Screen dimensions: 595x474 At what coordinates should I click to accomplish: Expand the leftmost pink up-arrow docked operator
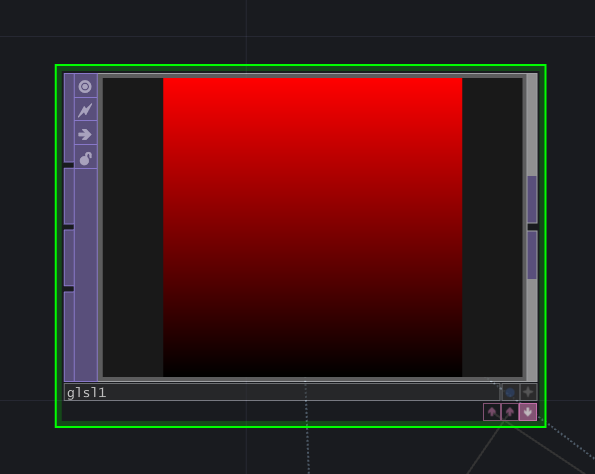tap(492, 412)
